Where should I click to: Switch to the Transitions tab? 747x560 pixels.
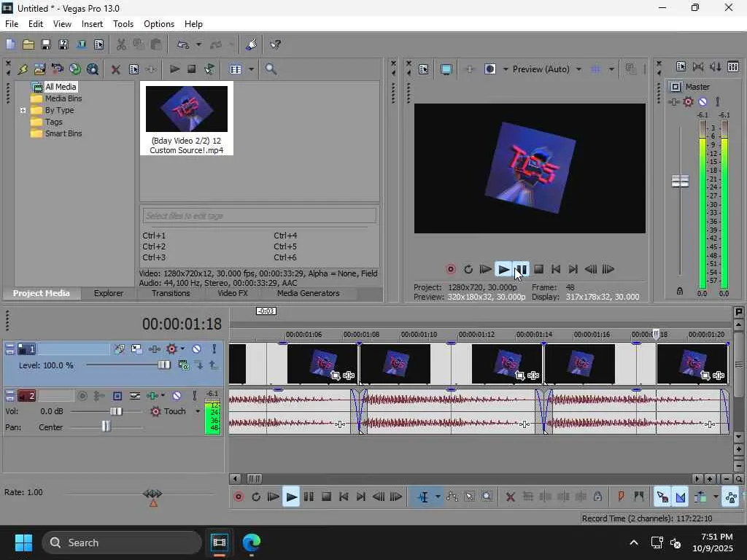point(171,294)
